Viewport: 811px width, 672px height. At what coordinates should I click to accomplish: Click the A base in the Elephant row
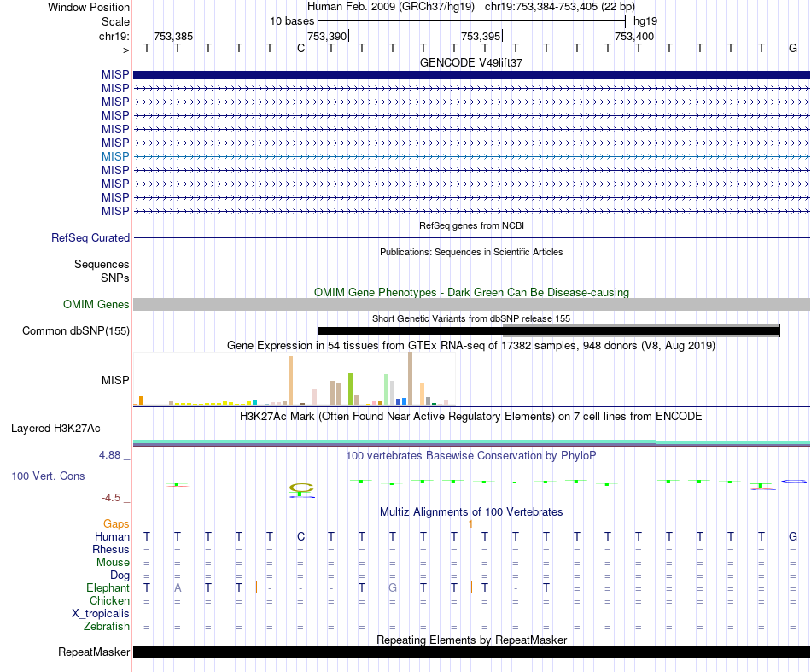tap(178, 588)
